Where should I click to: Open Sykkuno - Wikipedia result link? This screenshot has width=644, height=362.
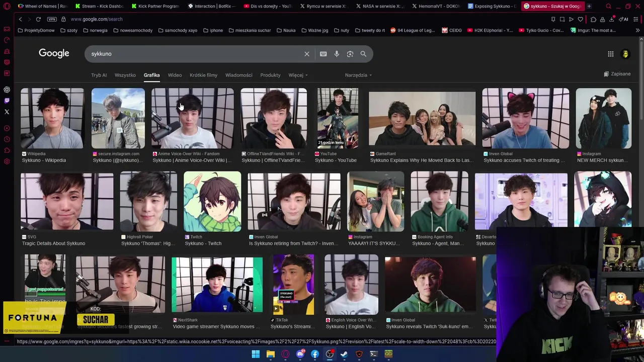click(44, 160)
